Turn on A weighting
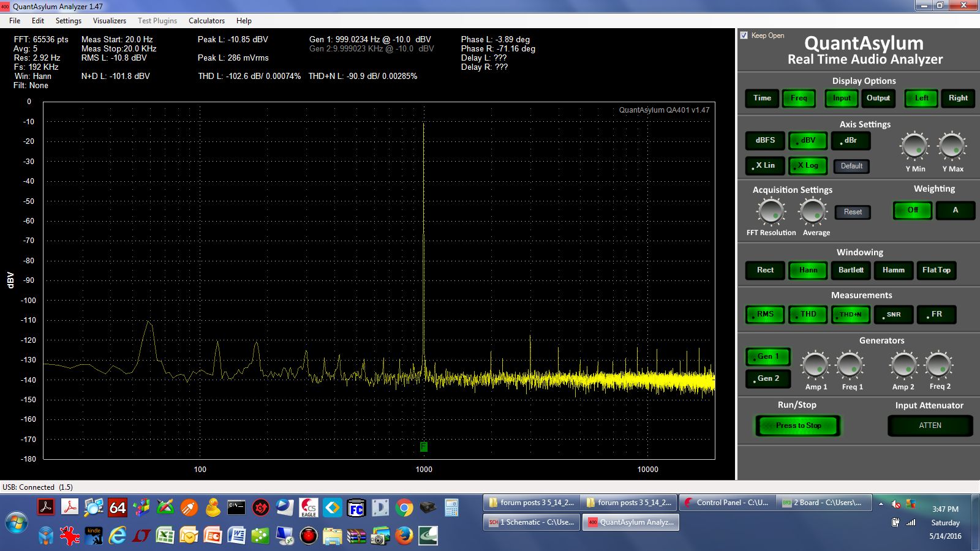The width and height of the screenshot is (980, 551). click(955, 210)
